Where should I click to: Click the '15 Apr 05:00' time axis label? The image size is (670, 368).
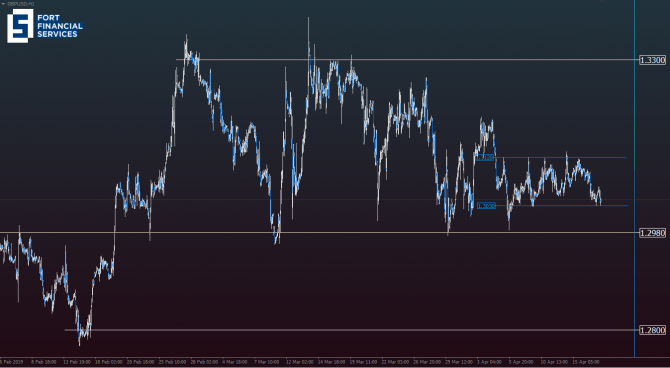586,362
